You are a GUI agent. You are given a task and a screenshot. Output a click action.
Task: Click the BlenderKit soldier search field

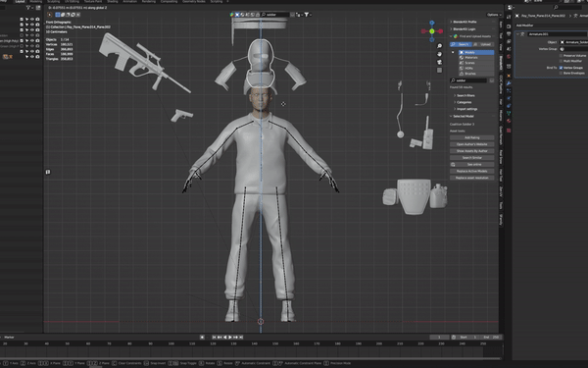click(468, 80)
